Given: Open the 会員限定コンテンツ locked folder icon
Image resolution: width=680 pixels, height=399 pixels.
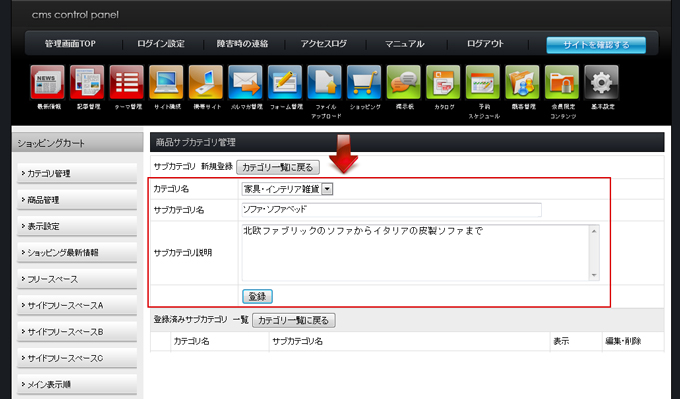Looking at the screenshot, I should (x=562, y=82).
